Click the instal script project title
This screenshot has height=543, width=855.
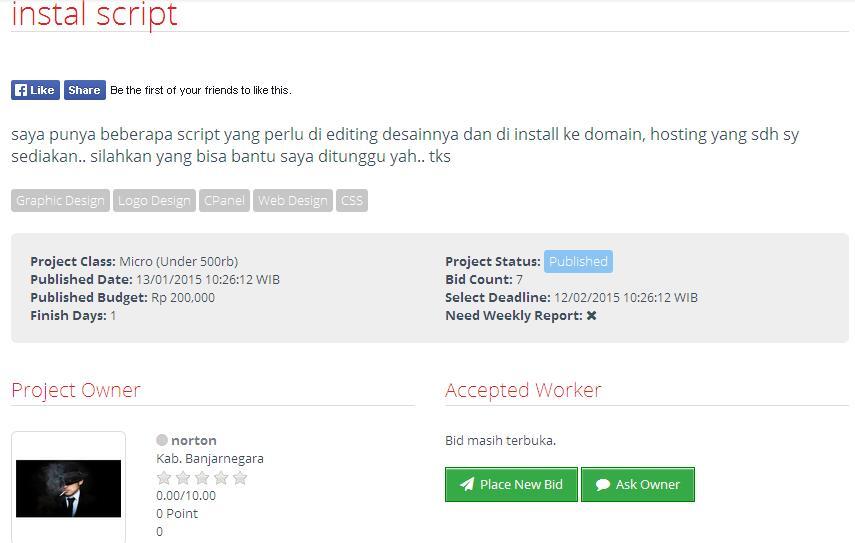94,15
